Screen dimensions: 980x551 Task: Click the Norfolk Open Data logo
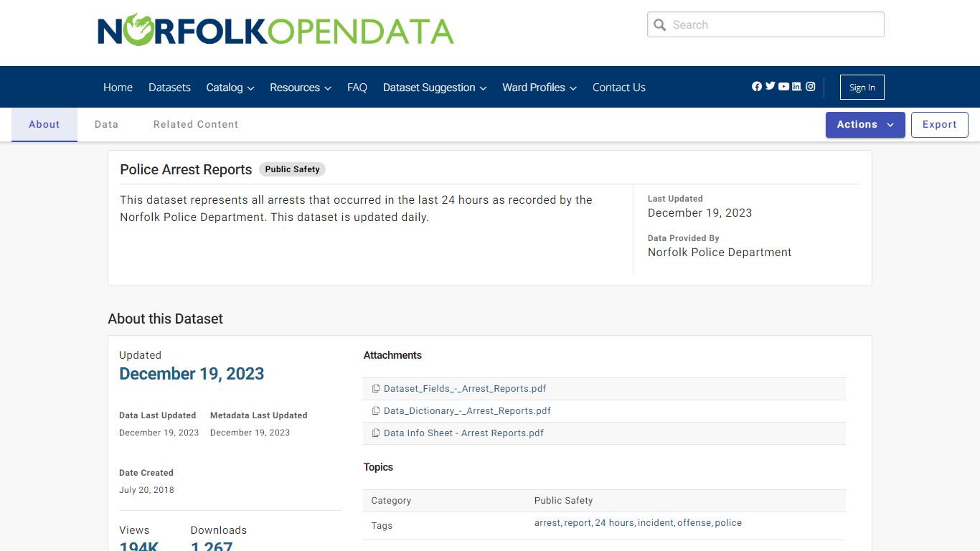coord(275,30)
